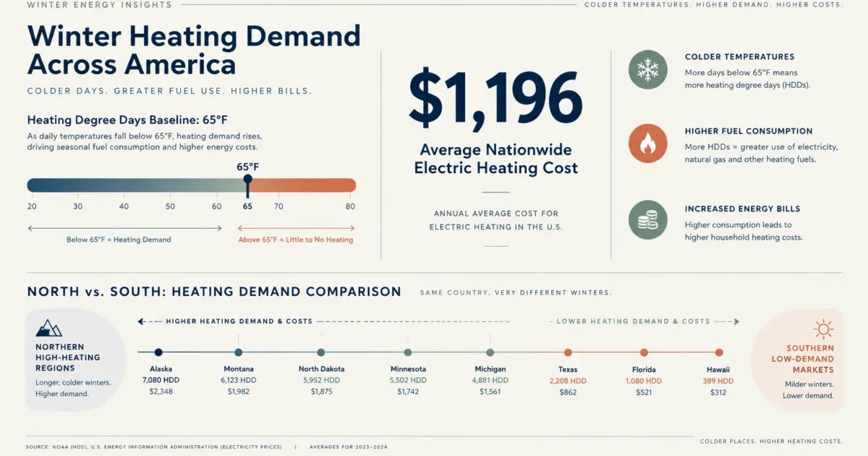
Task: Click the scale number 20 under the bar
Action: click(x=32, y=207)
